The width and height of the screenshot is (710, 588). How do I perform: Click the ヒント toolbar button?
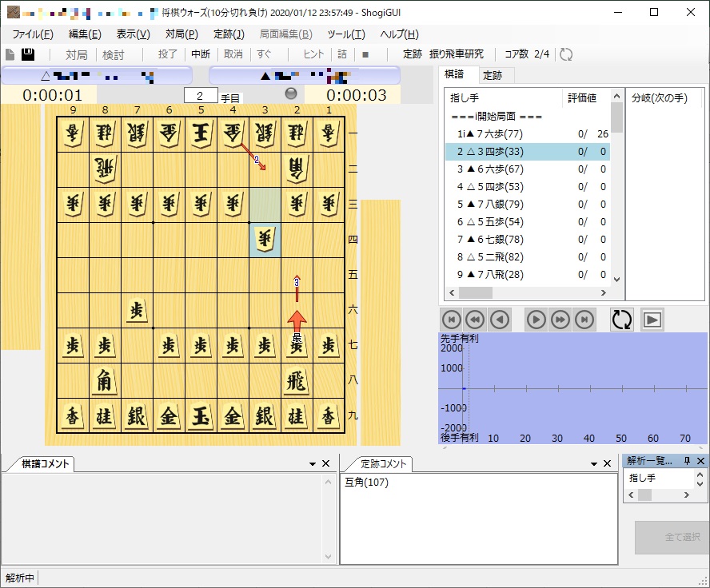pos(313,54)
